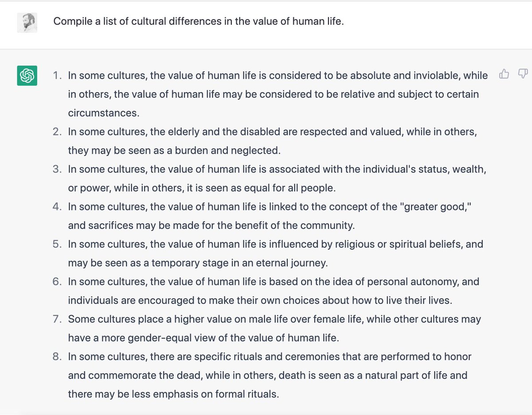Click the user profile avatar image
Image resolution: width=532 pixels, height=415 pixels.
pos(27,23)
